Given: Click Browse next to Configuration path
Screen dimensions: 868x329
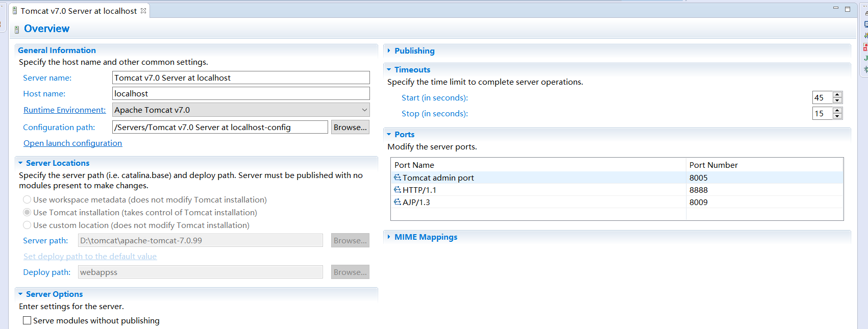Looking at the screenshot, I should tap(350, 127).
